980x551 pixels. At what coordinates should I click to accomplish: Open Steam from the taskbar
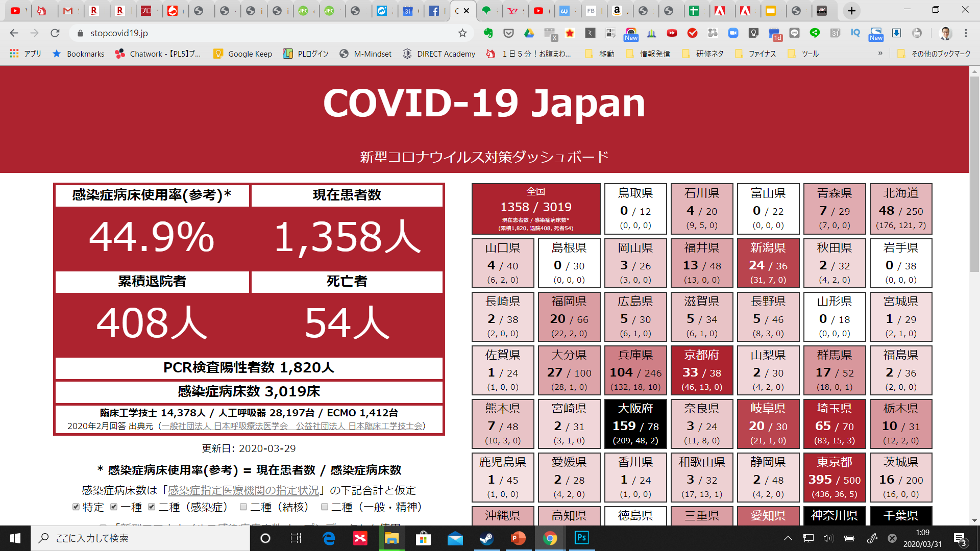(486, 538)
